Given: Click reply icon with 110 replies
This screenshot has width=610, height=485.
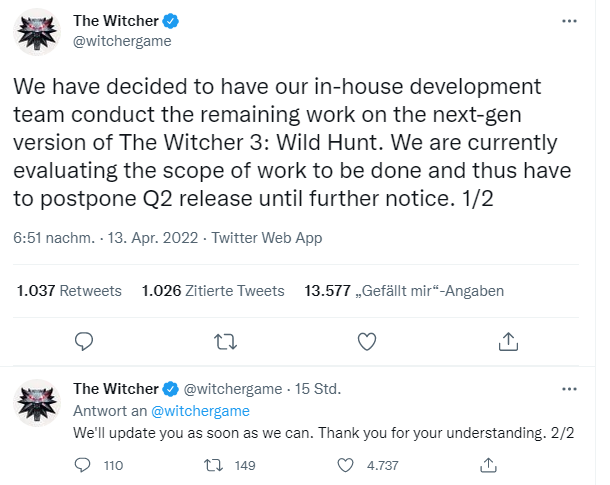Looking at the screenshot, I should click(x=85, y=465).
